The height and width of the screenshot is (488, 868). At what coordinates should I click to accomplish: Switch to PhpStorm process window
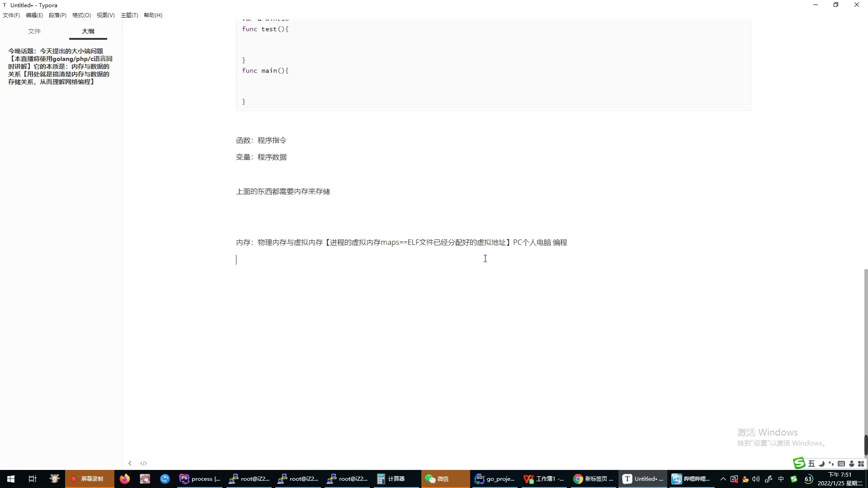pyautogui.click(x=200, y=479)
